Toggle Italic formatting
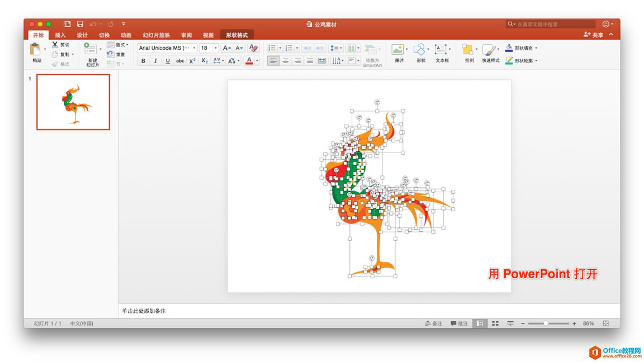The height and width of the screenshot is (362, 644). (155, 61)
